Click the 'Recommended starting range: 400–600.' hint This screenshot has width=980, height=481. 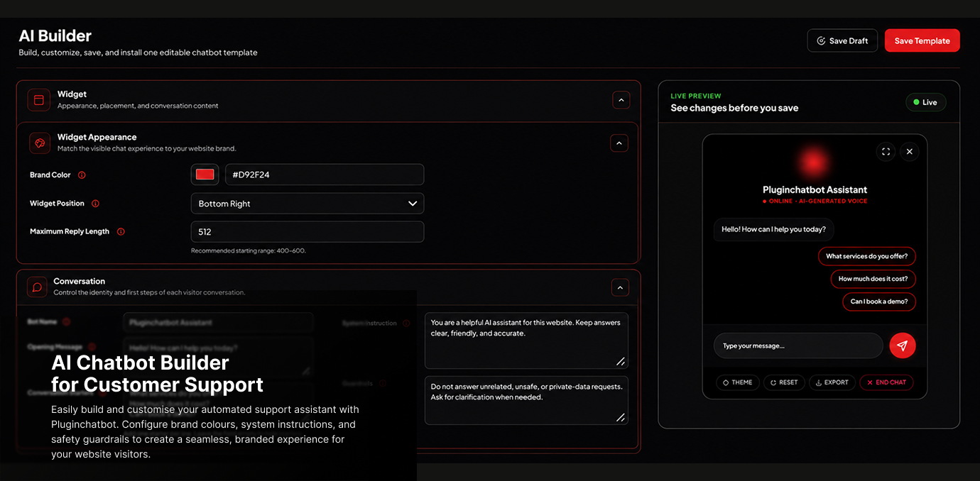click(x=249, y=250)
